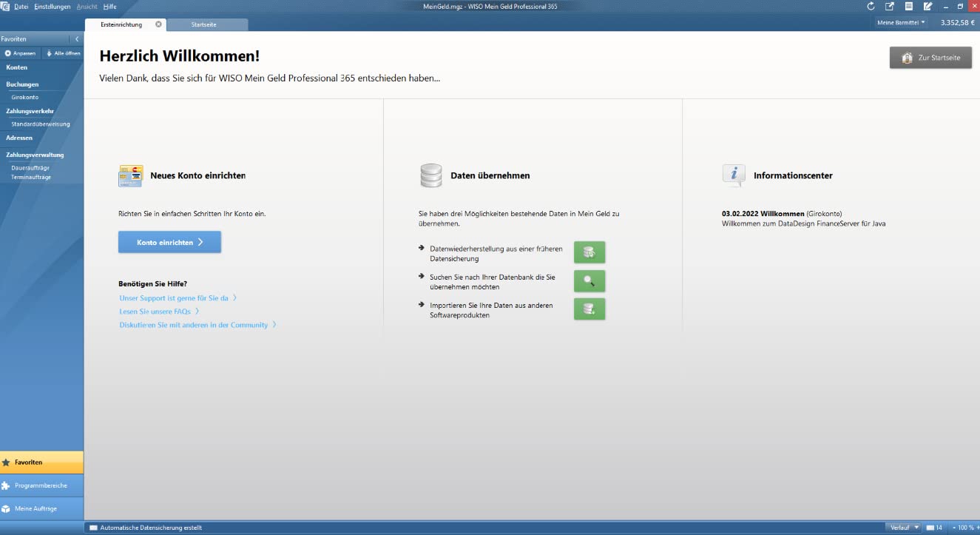The height and width of the screenshot is (535, 980).
Task: Click the green database search magnifier icon
Action: [589, 281]
